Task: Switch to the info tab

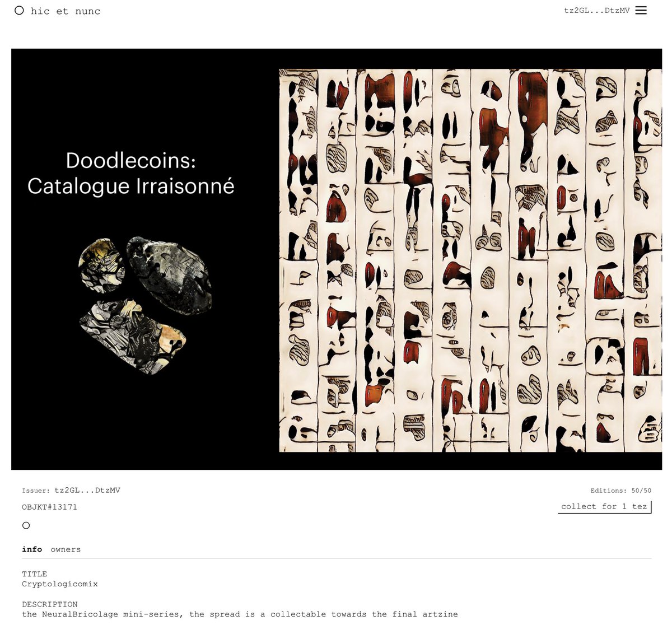Action: 32,549
